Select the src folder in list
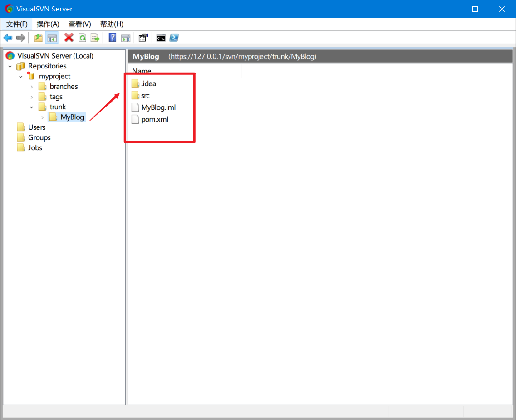Viewport: 516px width, 420px height. [x=145, y=95]
